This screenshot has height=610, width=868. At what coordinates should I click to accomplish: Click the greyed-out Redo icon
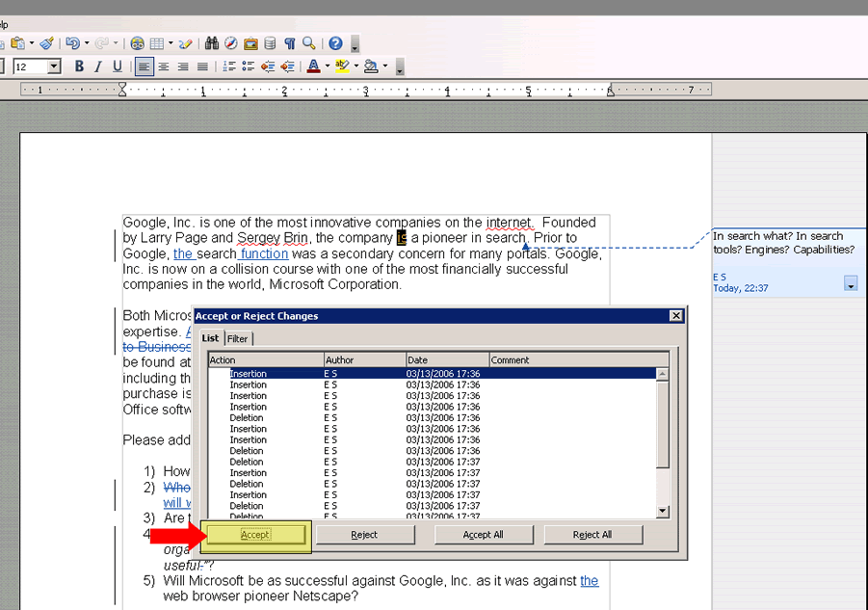click(x=102, y=43)
